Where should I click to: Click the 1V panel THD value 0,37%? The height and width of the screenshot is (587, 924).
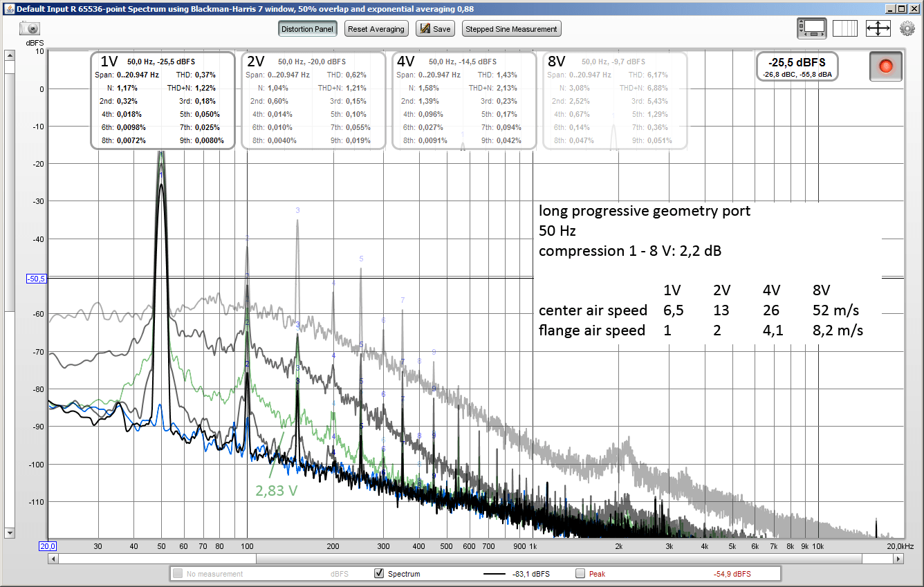(205, 75)
